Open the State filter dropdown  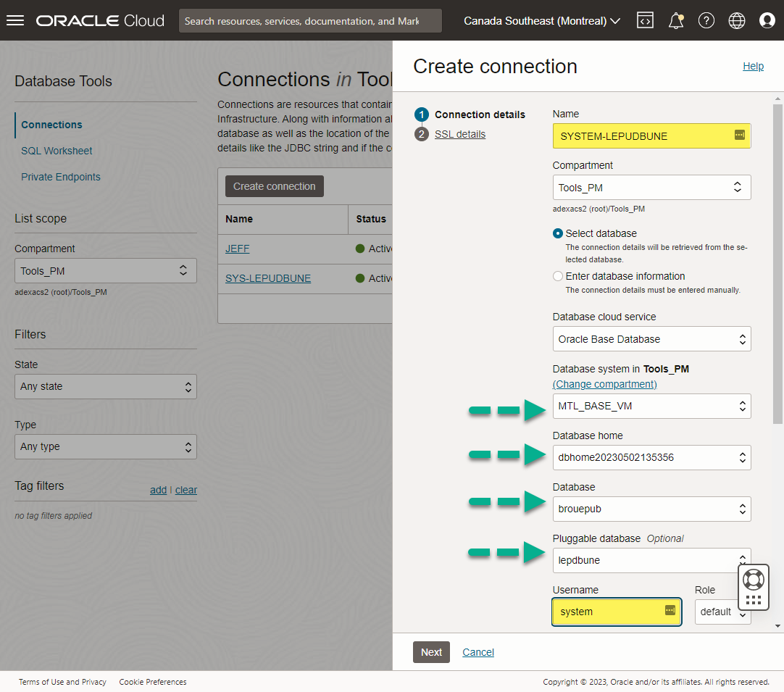tap(106, 386)
